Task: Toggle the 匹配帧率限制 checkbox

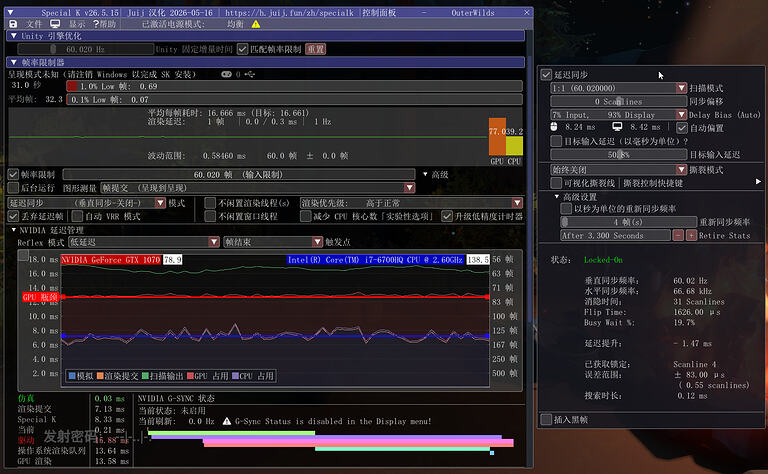Action: [242, 49]
